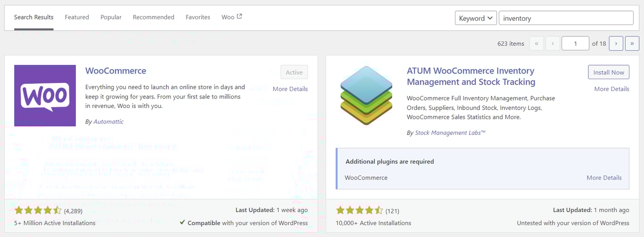
Task: Visit the Automattic author link
Action: pos(108,122)
